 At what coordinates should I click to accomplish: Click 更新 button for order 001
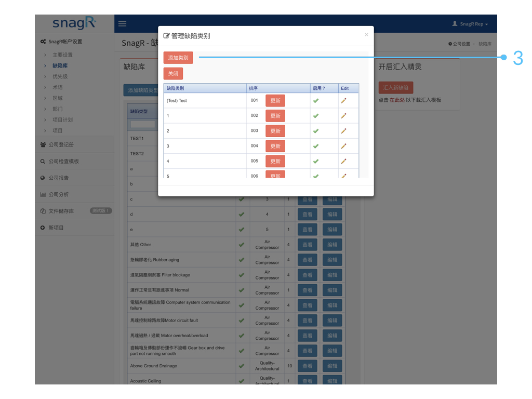pyautogui.click(x=275, y=101)
